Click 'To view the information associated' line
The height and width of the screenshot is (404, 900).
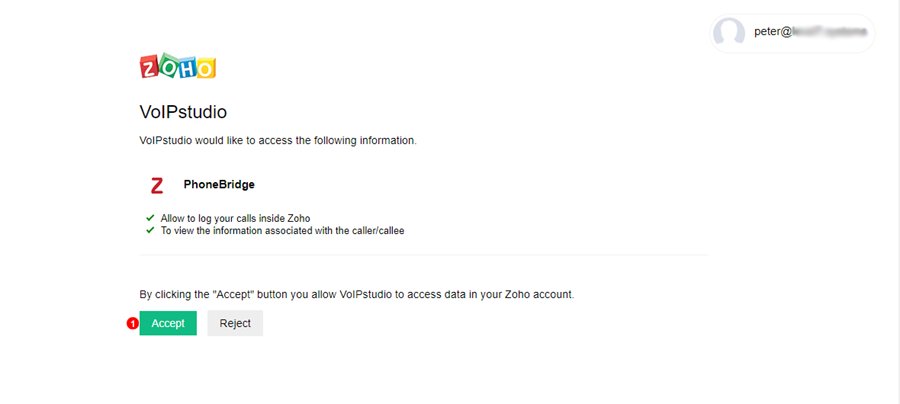282,230
